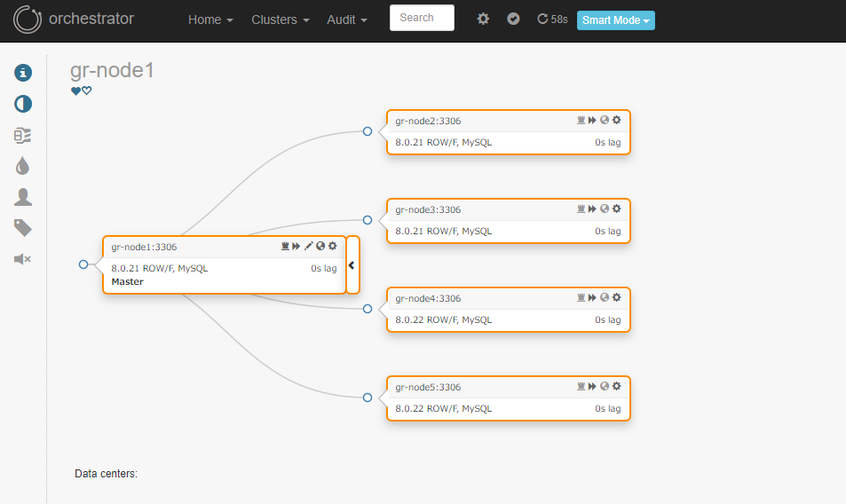Click 8.0.22 ROW/F, MySQL on gr-node5
Image resolution: width=846 pixels, height=504 pixels.
pyautogui.click(x=444, y=408)
